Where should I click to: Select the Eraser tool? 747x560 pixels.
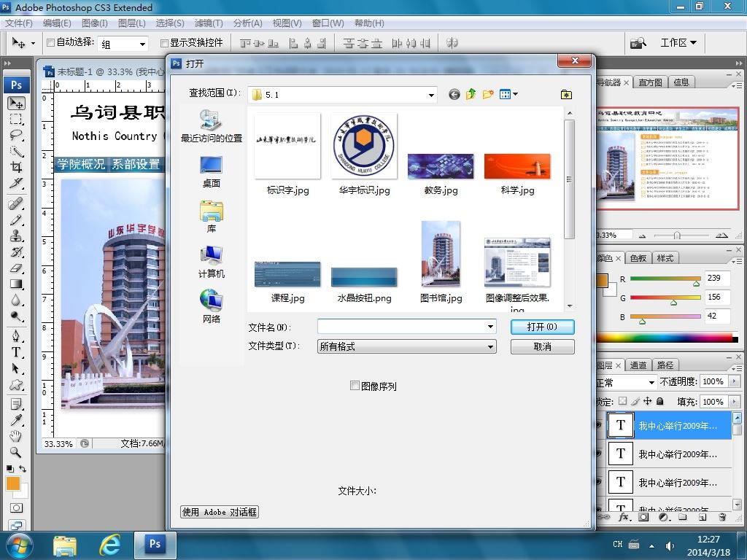coord(17,268)
